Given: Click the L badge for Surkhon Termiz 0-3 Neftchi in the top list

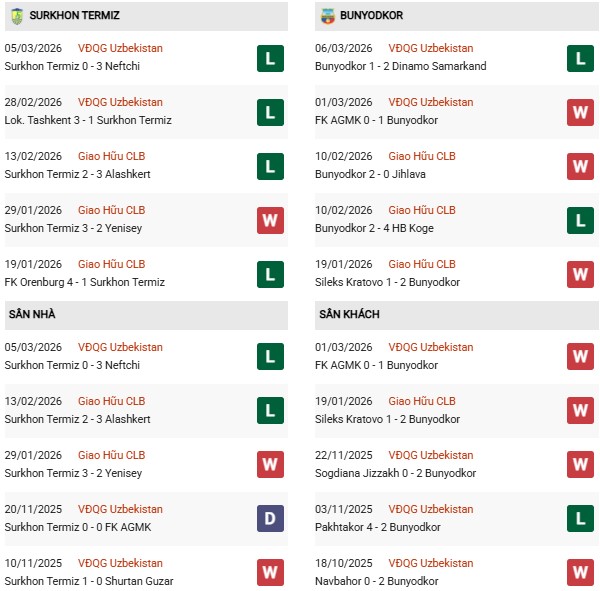Looking at the screenshot, I should (269, 58).
